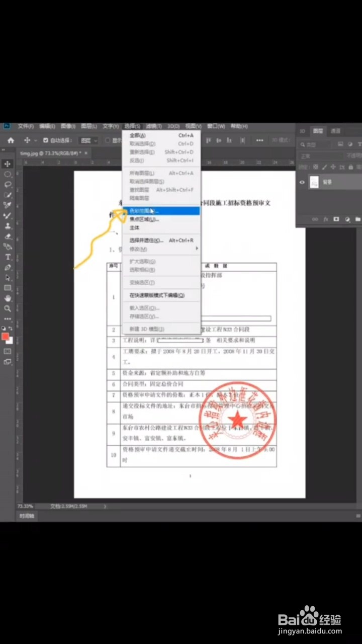Screen dimensions: 362x644
Task: Select the Paint Bucket tool
Action: (x=8, y=247)
